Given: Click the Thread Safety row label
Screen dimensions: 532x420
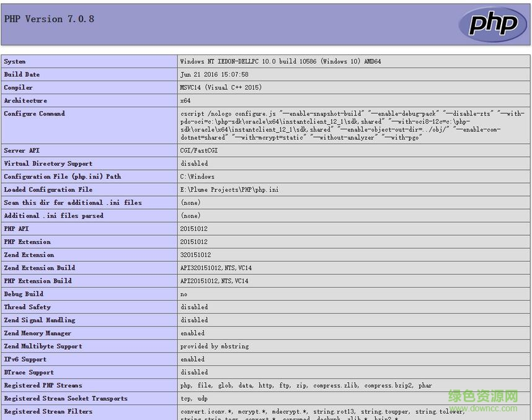Looking at the screenshot, I should (27, 307).
